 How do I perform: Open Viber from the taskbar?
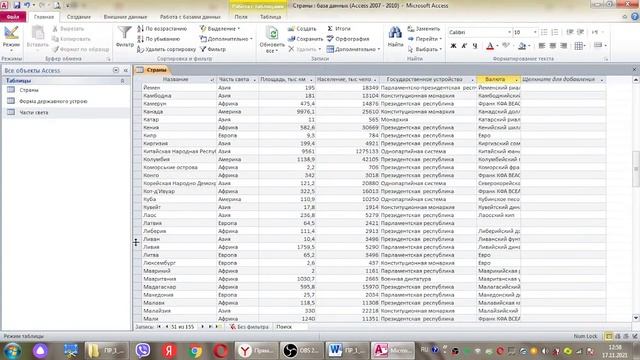(x=142, y=351)
